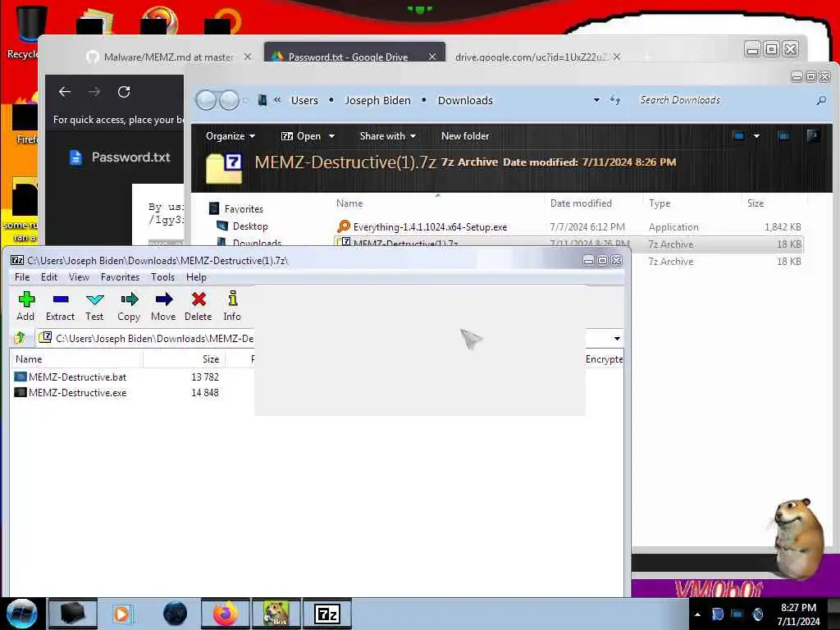Click the browser back arrow

pos(65,92)
